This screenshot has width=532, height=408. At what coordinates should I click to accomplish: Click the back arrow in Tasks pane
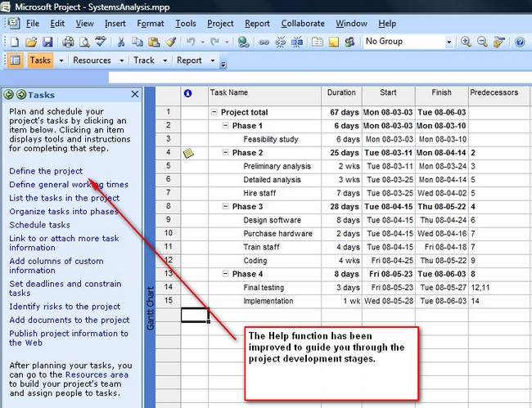point(8,95)
